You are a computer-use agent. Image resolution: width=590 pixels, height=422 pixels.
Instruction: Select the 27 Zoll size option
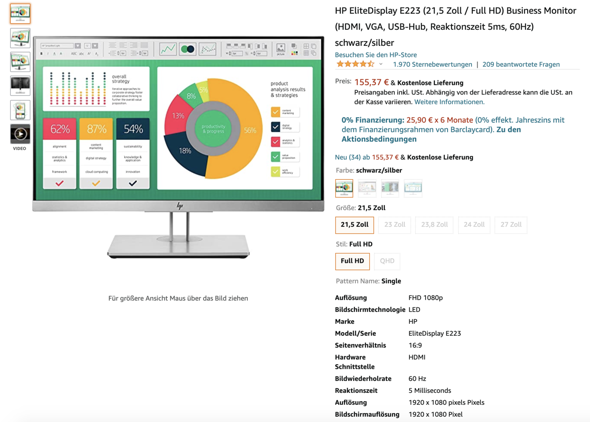511,225
